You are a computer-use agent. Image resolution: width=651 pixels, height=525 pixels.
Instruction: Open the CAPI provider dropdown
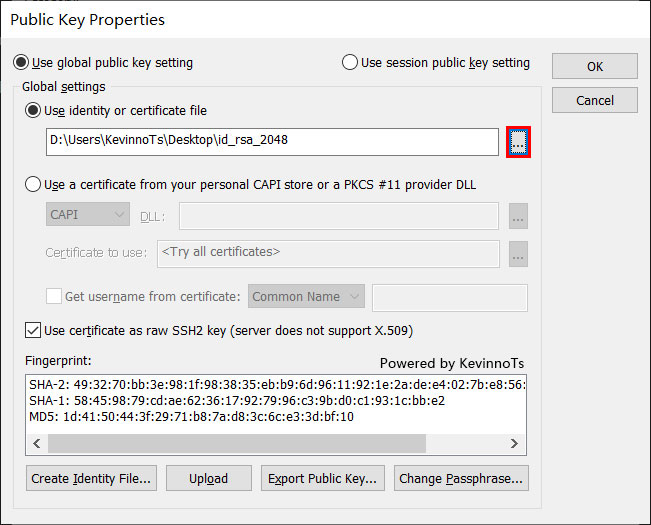pos(88,214)
